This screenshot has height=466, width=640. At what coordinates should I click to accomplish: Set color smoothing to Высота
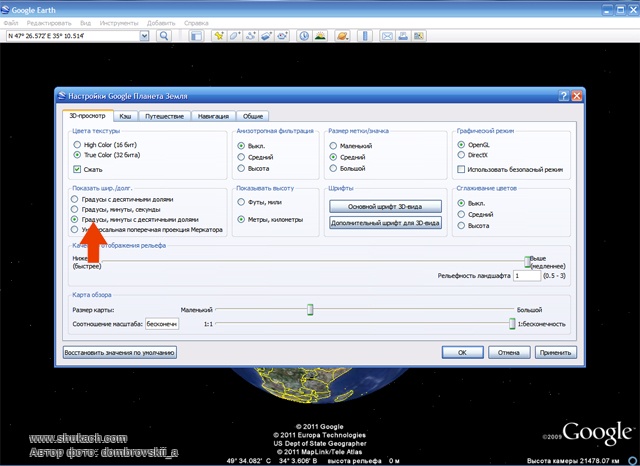point(461,225)
